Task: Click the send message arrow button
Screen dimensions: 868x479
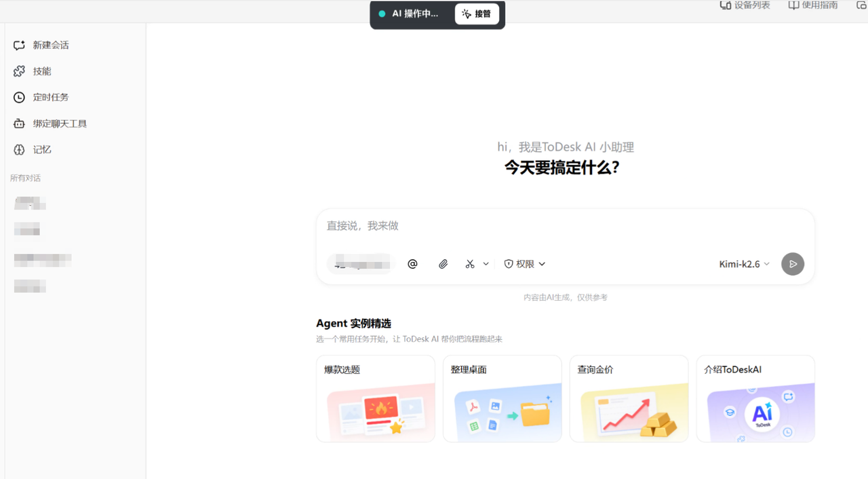Action: point(793,264)
